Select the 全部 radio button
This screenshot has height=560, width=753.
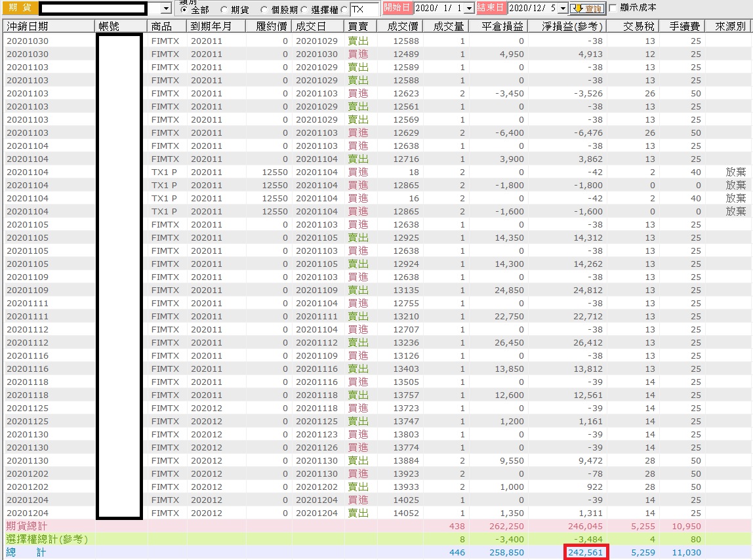184,10
